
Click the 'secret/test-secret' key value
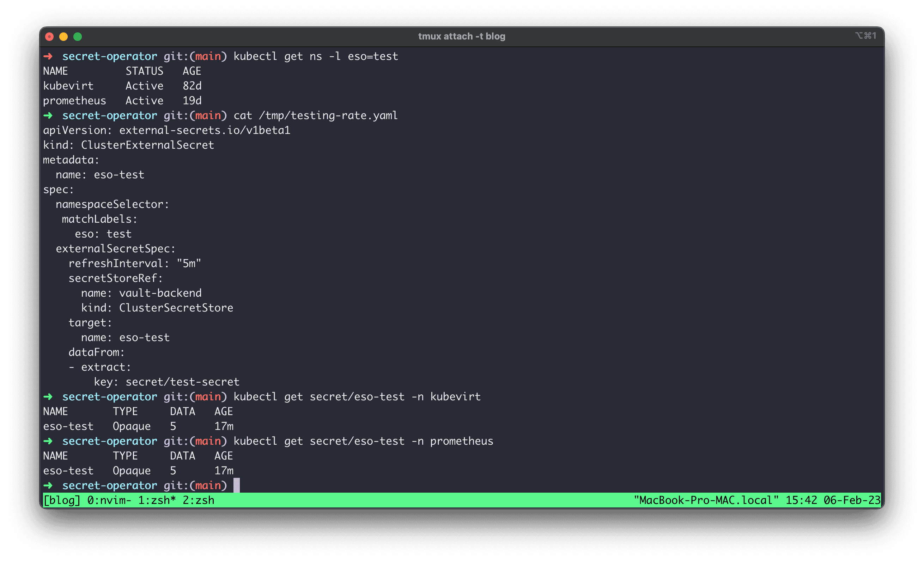pos(182,382)
